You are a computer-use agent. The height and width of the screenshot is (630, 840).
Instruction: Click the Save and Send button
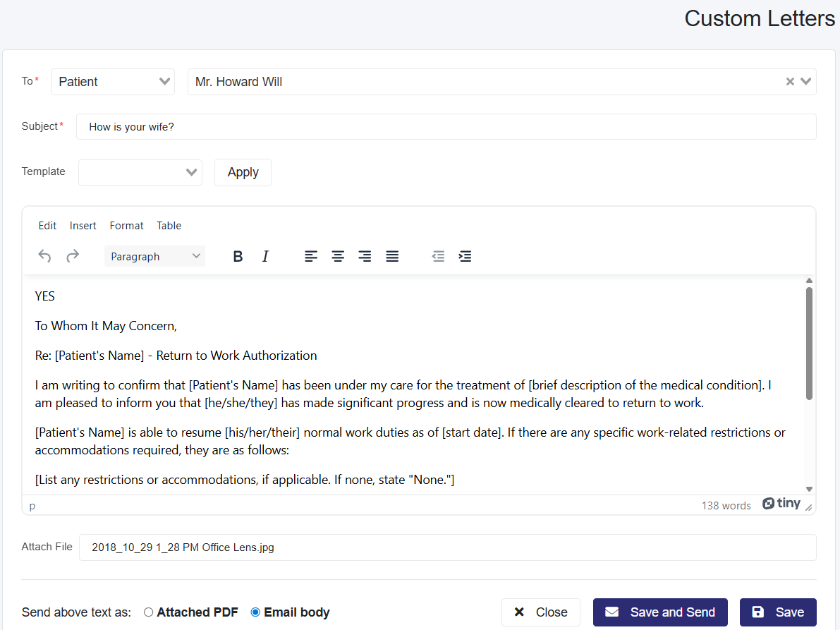tap(660, 612)
